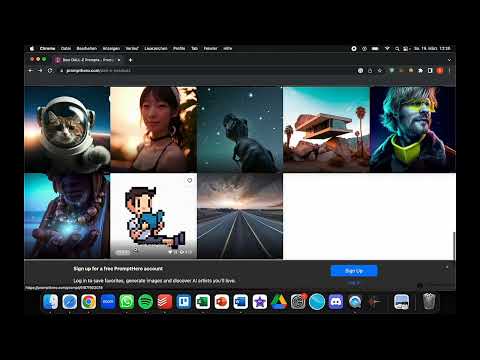Open the Lesezeichen menu

(x=156, y=48)
